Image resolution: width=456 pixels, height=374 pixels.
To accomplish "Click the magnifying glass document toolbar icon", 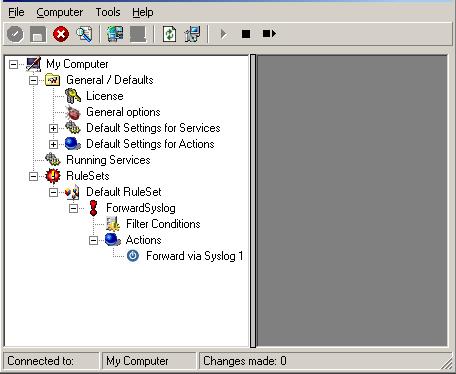I will (x=84, y=34).
